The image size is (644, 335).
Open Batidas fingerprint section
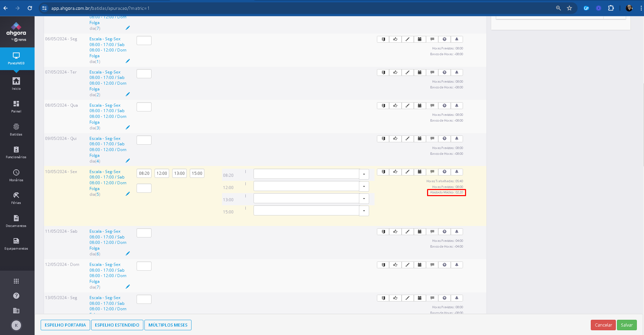tap(16, 129)
